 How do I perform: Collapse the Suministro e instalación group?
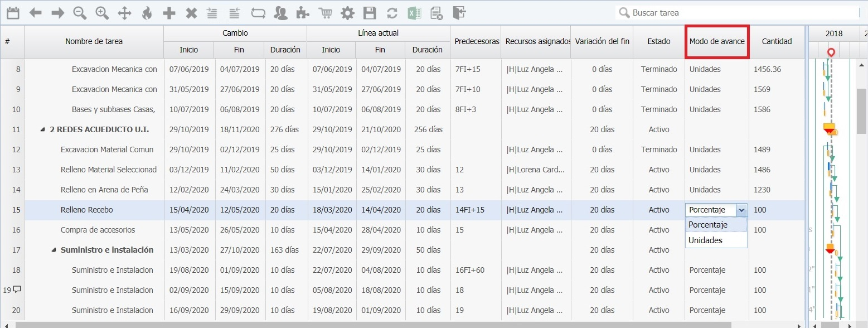point(54,250)
